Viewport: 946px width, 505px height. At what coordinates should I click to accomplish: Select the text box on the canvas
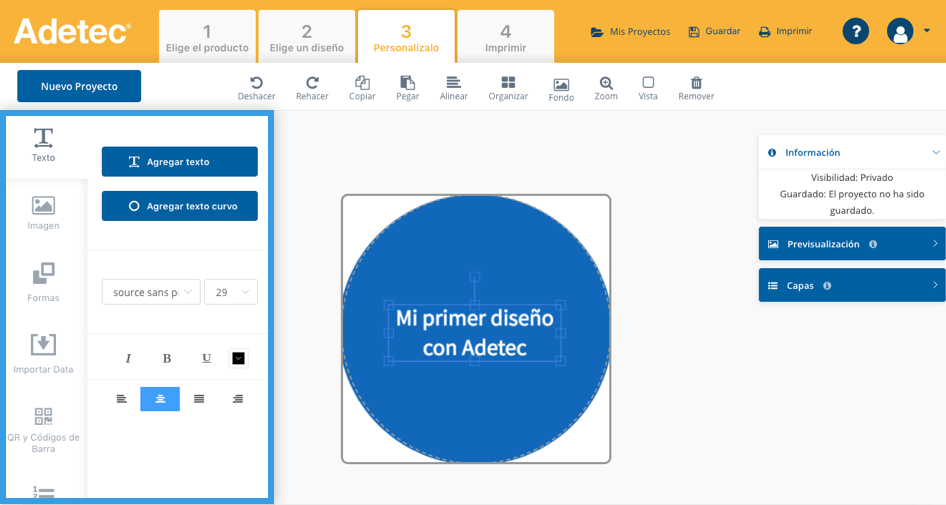[475, 333]
